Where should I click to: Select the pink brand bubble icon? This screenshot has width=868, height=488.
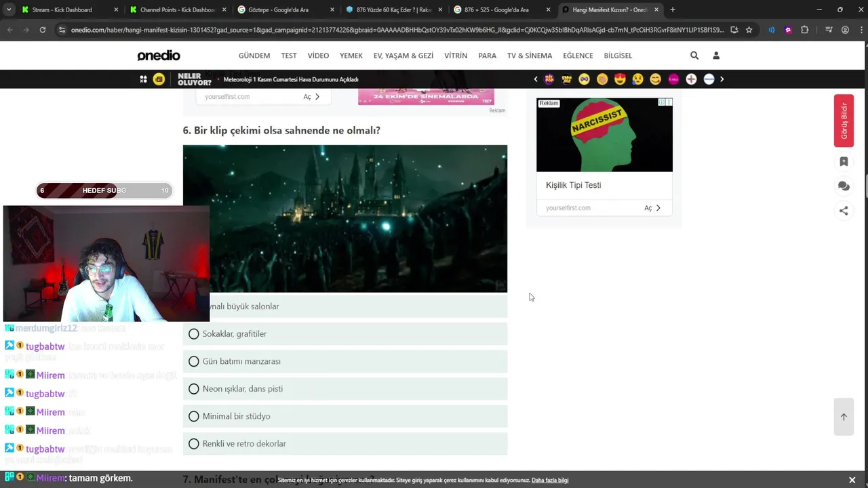point(673,79)
